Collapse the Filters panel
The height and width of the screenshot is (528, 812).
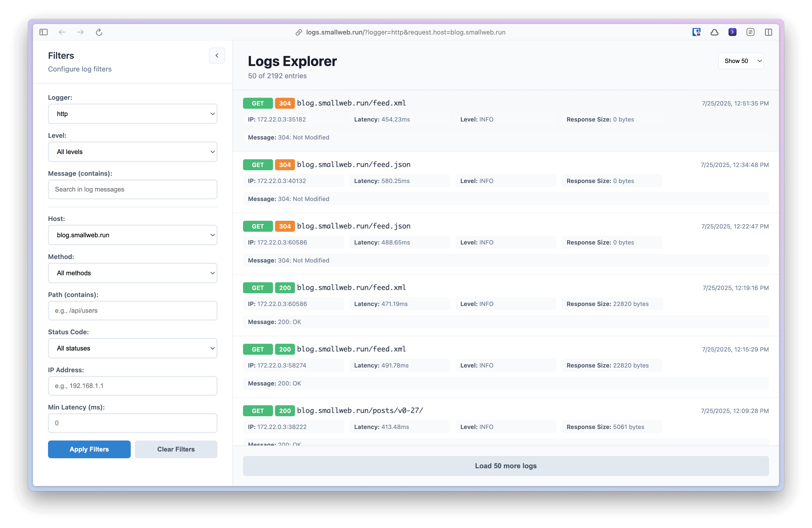pos(217,55)
